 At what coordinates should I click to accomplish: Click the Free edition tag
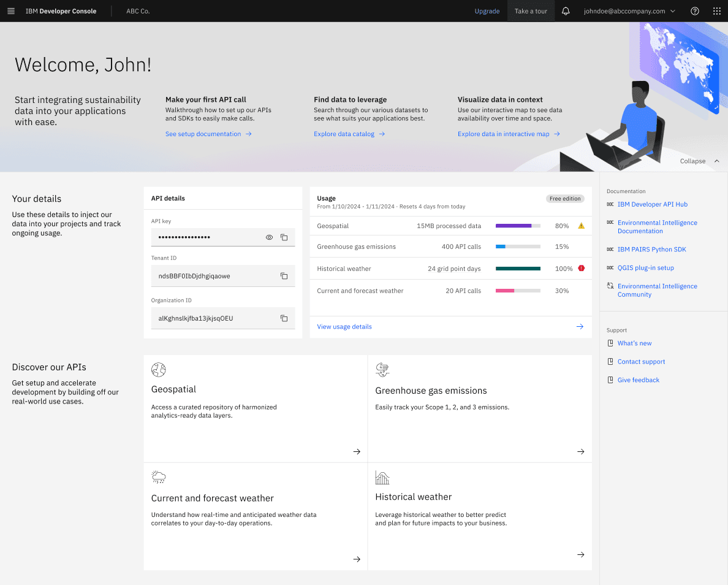[565, 199]
